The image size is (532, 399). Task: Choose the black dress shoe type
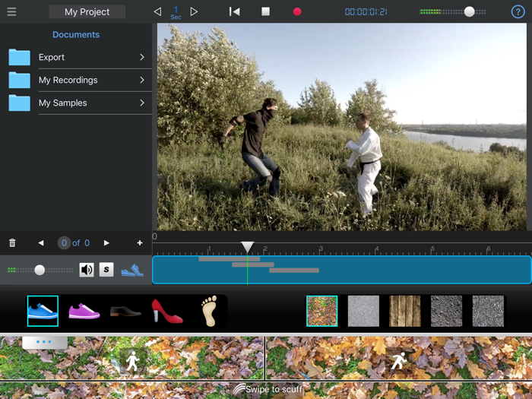pos(125,311)
